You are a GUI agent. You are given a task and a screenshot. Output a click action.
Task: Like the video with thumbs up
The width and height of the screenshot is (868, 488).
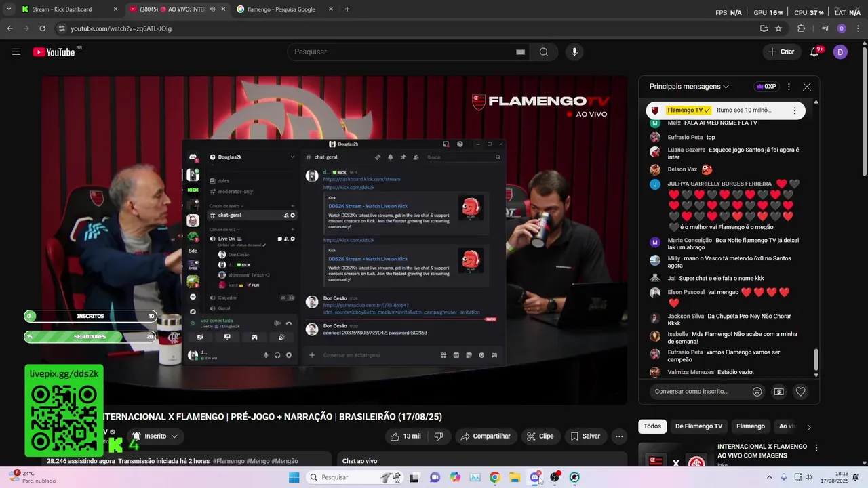pos(406,436)
